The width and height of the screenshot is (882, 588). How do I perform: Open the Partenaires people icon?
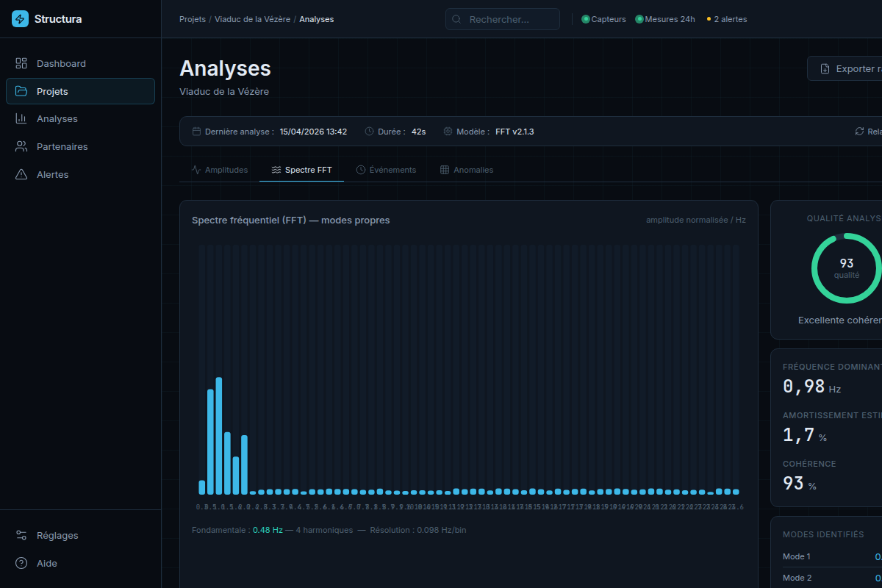pos(21,146)
